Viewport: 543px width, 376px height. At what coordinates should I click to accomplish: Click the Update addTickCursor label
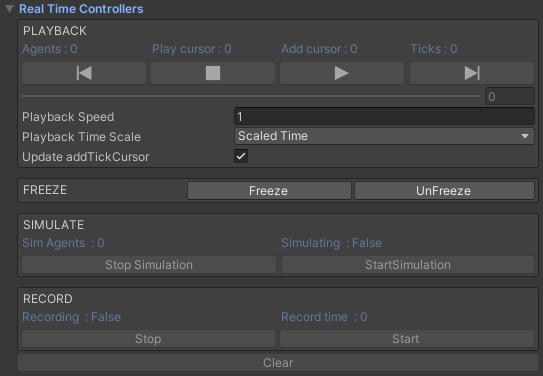[86, 157]
